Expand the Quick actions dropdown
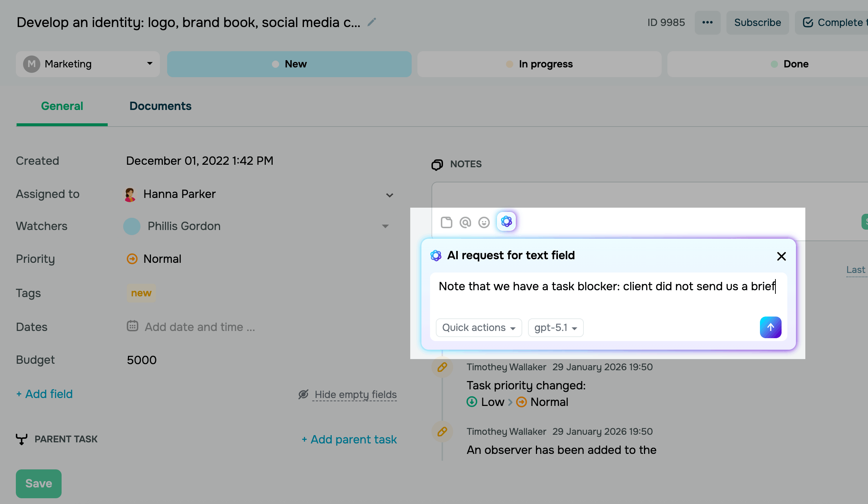868x504 pixels. tap(479, 328)
